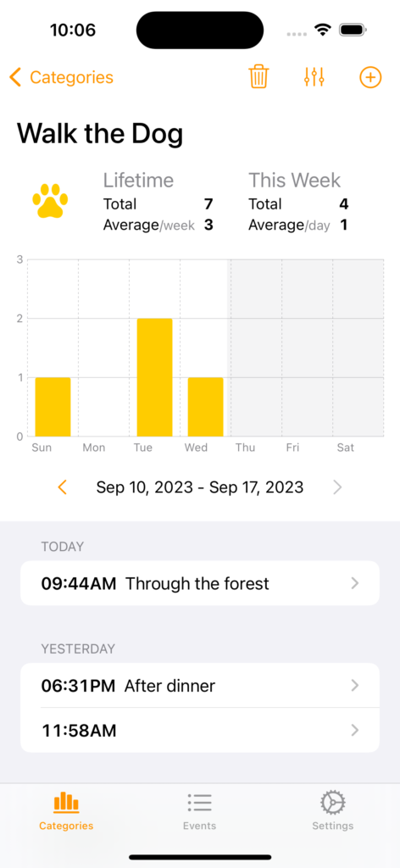The image size is (400, 868).
Task: Open the 11:58AM event entry
Action: coord(200,730)
